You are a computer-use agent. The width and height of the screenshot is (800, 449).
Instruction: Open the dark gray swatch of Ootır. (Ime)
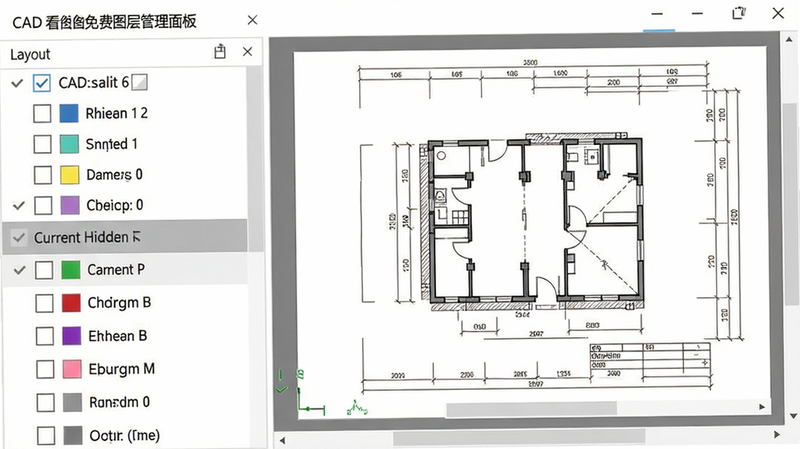tap(73, 436)
